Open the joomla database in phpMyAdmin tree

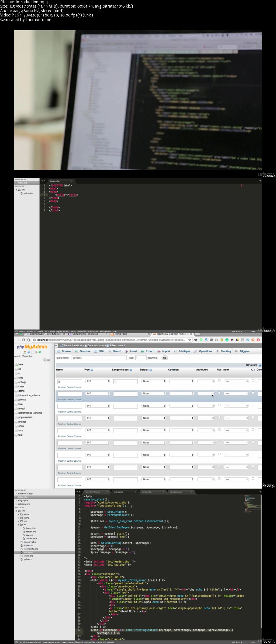(22, 400)
